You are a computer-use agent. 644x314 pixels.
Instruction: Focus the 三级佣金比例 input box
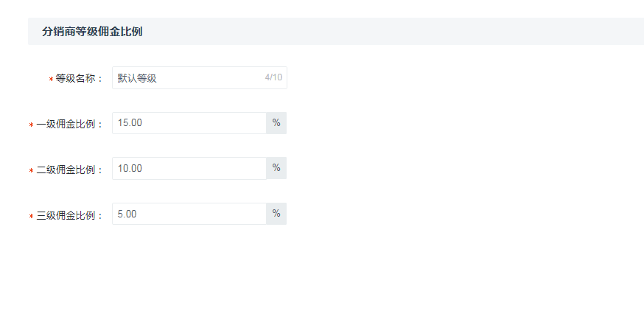coord(189,214)
